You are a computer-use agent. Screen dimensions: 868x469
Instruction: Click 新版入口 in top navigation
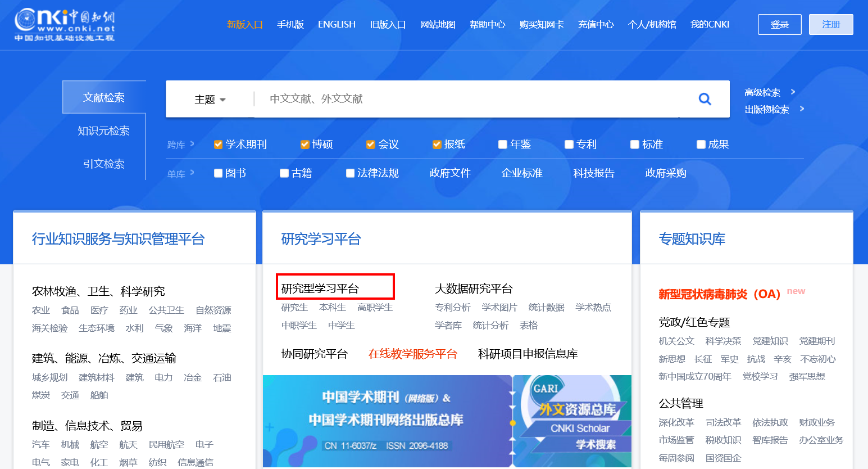tap(245, 25)
